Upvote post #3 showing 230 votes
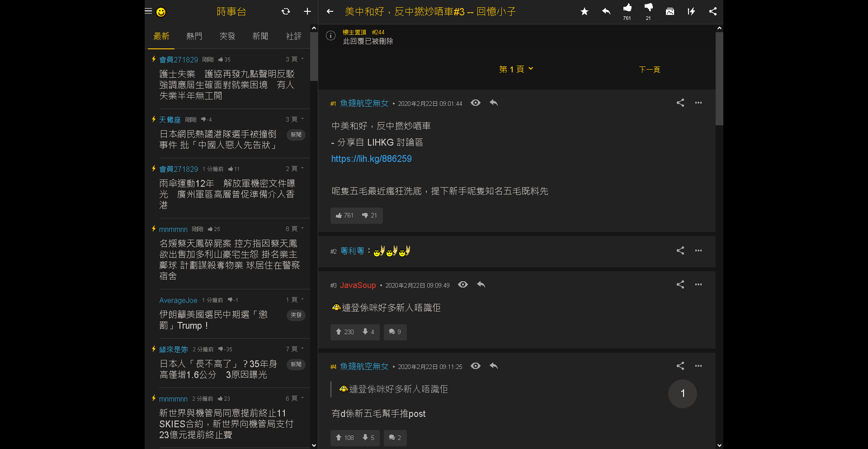Screen dimensions: 868x449 click(344, 332)
